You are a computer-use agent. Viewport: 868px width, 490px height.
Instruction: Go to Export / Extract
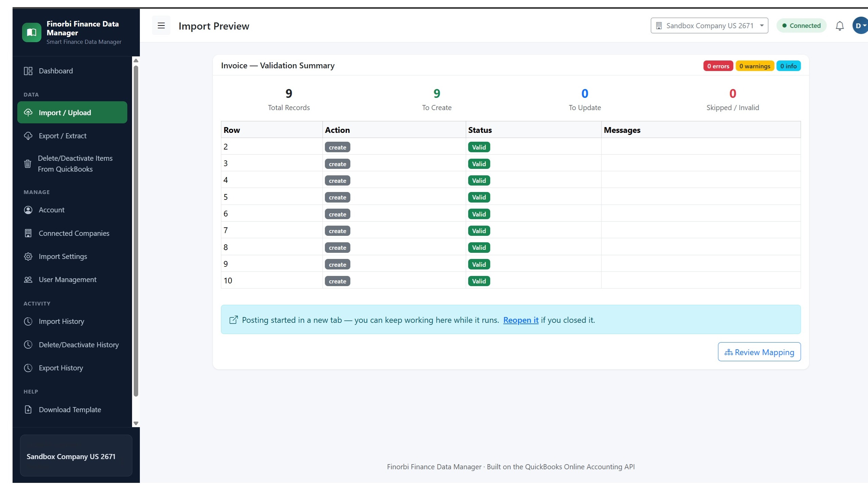tap(72, 136)
